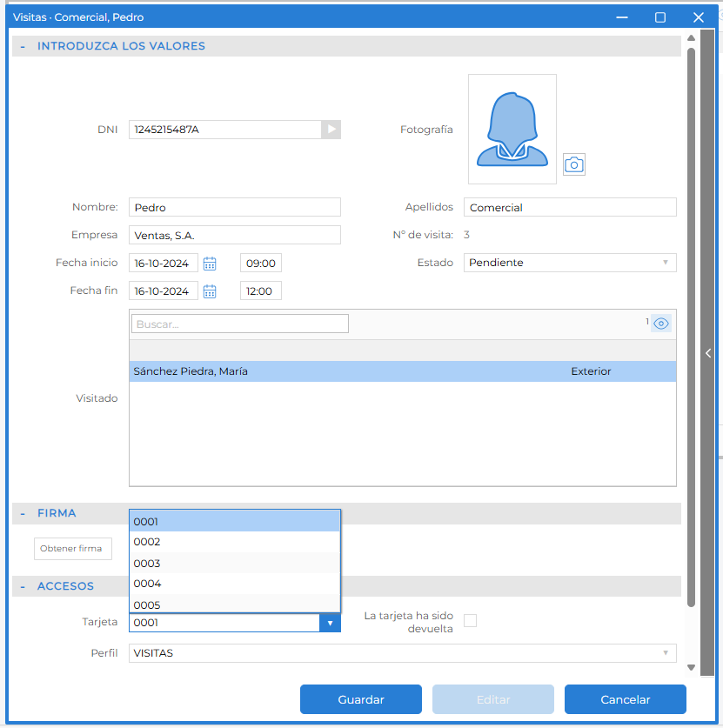This screenshot has width=723, height=728.
Task: Select card 0004 from the list
Action: (x=235, y=584)
